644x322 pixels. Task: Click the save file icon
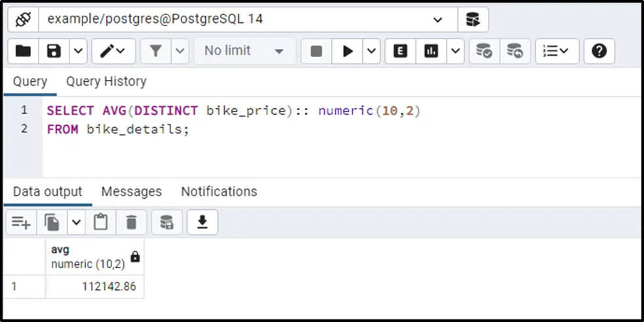(x=54, y=51)
